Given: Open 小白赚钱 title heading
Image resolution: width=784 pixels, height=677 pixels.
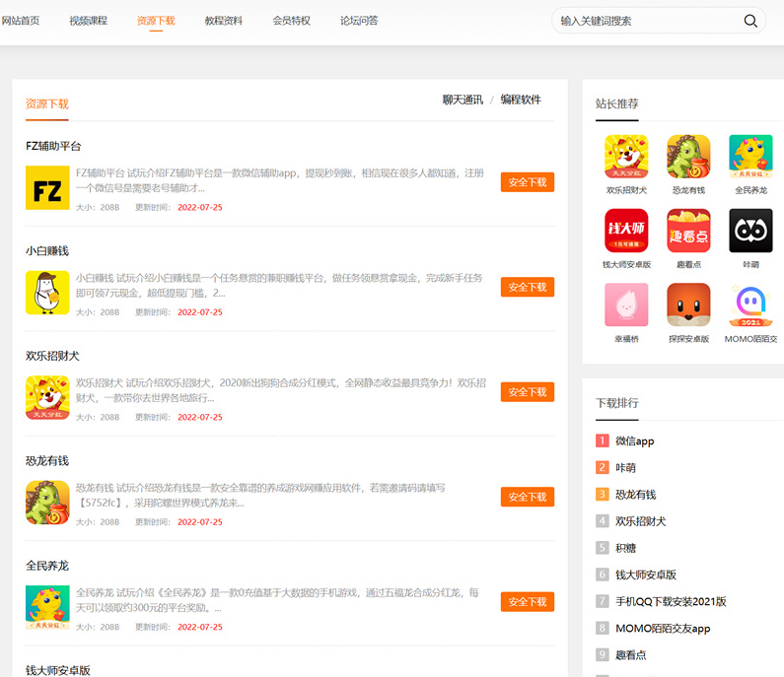Looking at the screenshot, I should click(47, 251).
